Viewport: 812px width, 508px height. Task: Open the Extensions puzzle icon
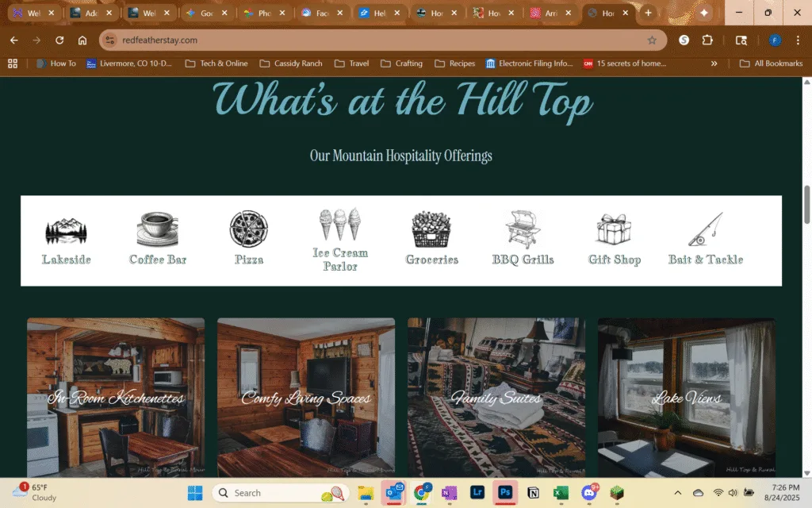707,40
